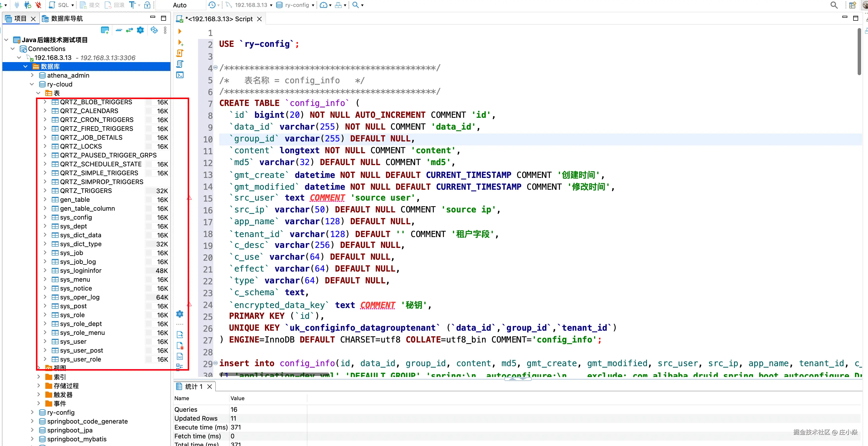Image resolution: width=868 pixels, height=446 pixels.
Task: Execute SQL statement with orange play icon
Action: 180,31
